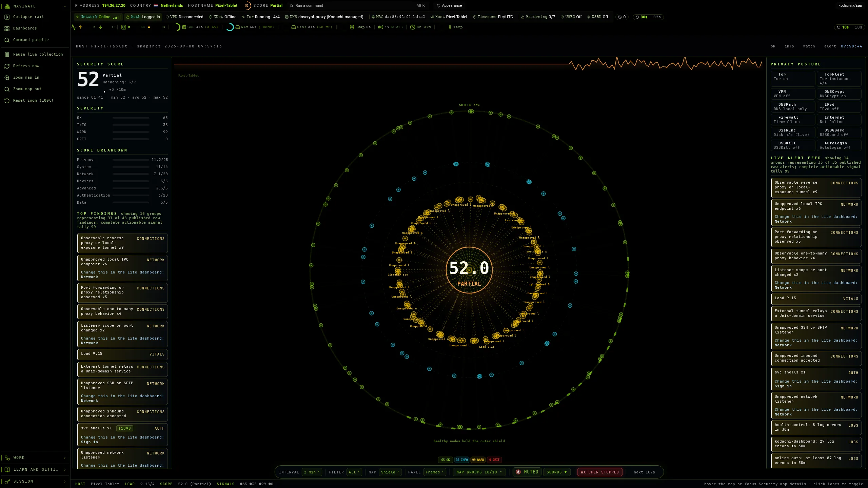Click the 19 PORTS broadcast icon
Screen dimensions: 868x488
pos(381,27)
